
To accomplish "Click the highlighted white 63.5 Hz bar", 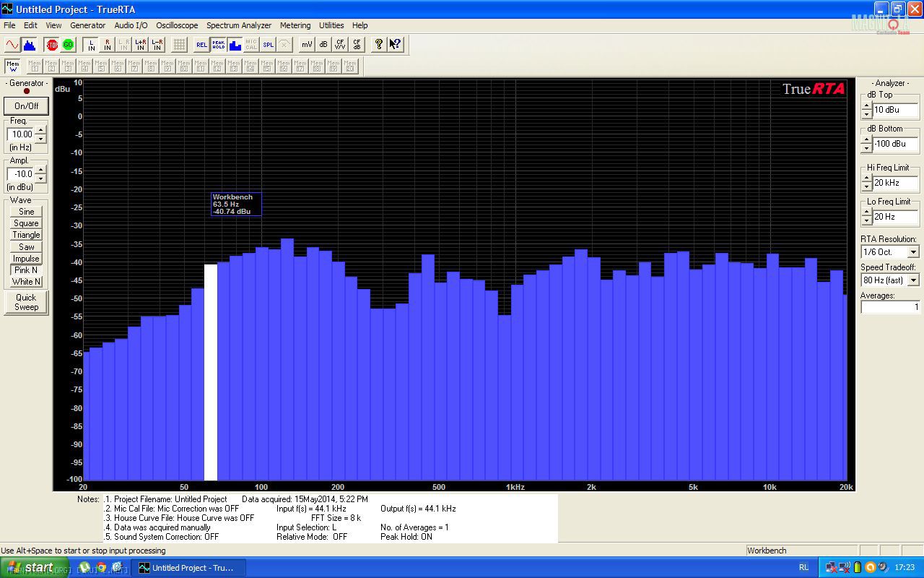I will [x=211, y=372].
